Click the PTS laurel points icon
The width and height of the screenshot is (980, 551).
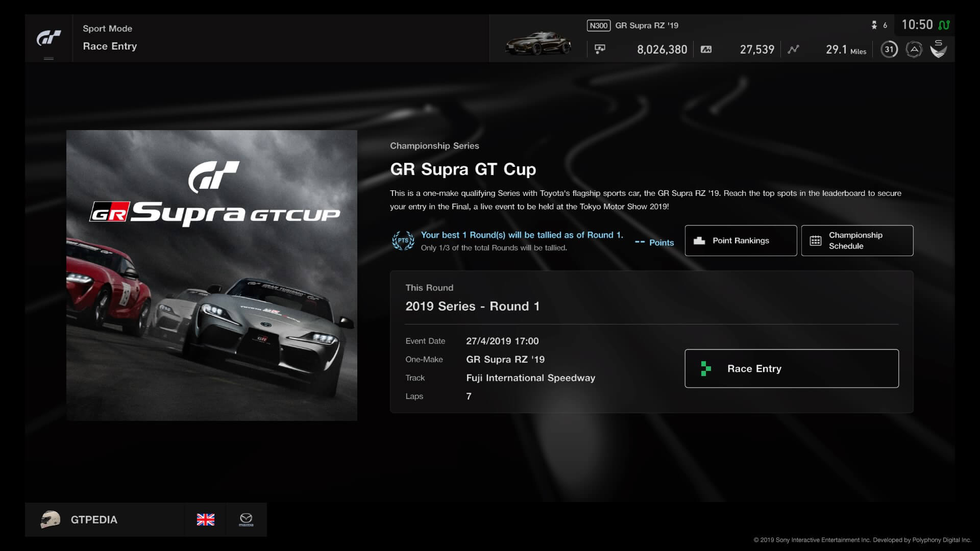(x=403, y=240)
